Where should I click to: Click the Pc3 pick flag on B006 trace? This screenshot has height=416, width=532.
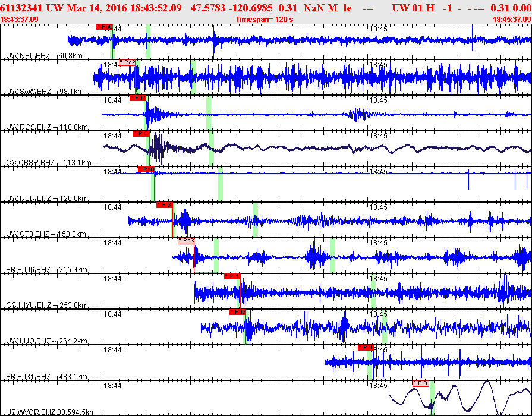186,241
